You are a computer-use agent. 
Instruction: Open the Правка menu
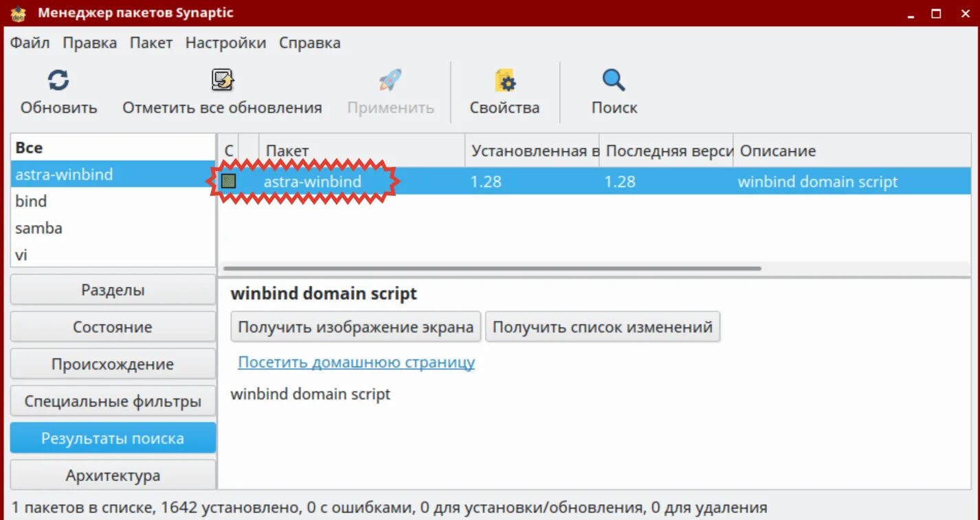tap(90, 43)
